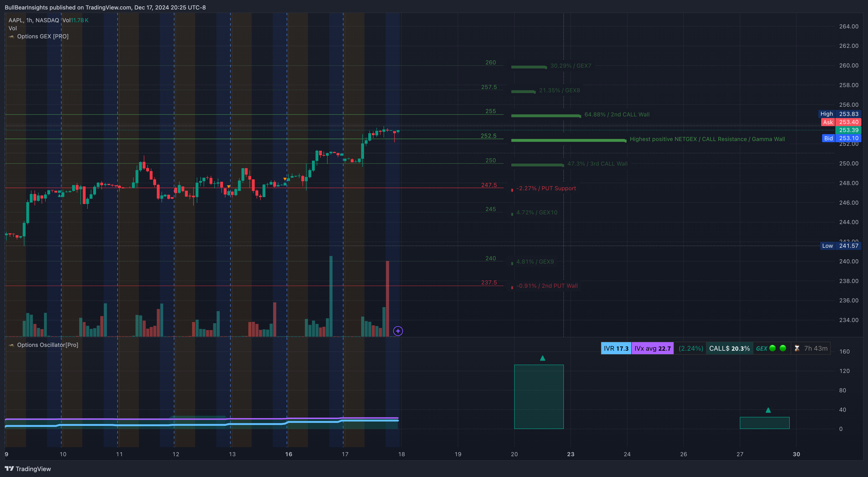Click the tallest red volume bar

click(387, 299)
